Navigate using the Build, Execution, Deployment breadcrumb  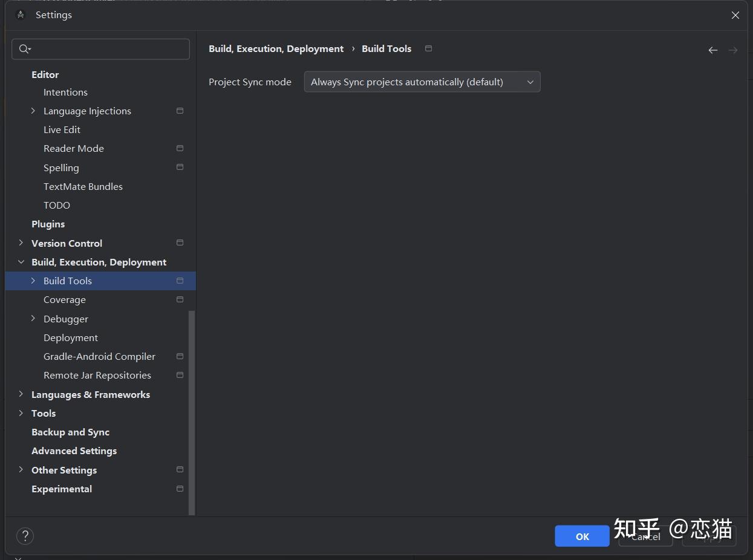tap(276, 48)
